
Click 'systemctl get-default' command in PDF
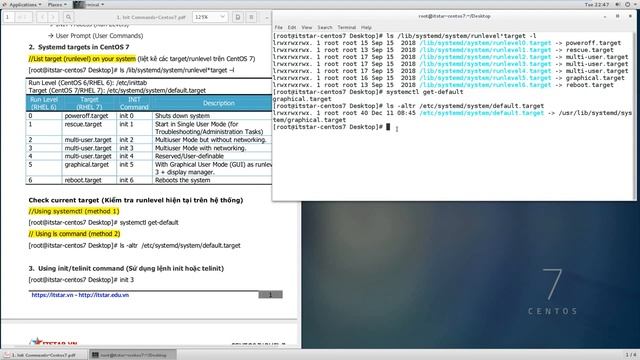click(x=149, y=222)
